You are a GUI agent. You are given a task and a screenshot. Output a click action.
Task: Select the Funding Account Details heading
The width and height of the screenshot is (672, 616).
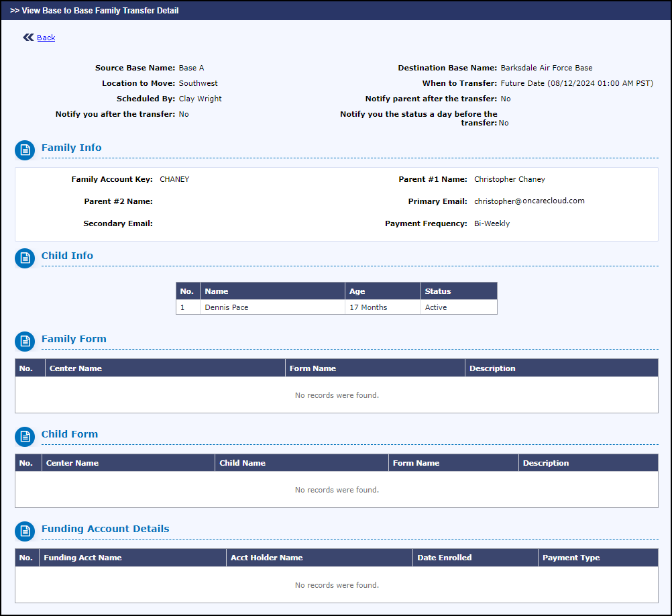click(x=105, y=529)
